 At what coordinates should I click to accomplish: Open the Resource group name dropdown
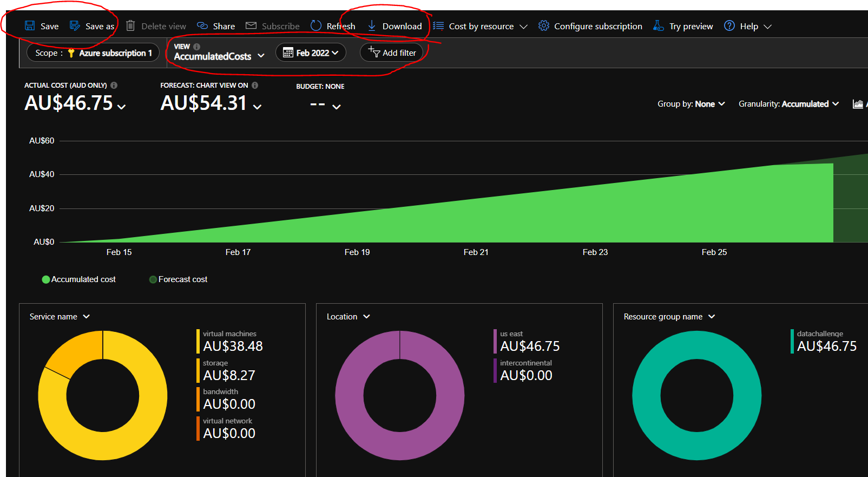pyautogui.click(x=669, y=317)
